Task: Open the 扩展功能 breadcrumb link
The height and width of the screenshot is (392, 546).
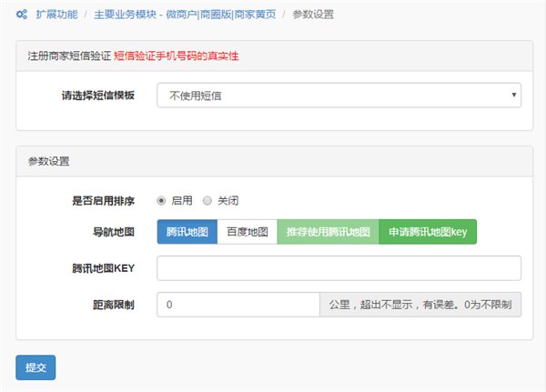Action: (x=56, y=15)
